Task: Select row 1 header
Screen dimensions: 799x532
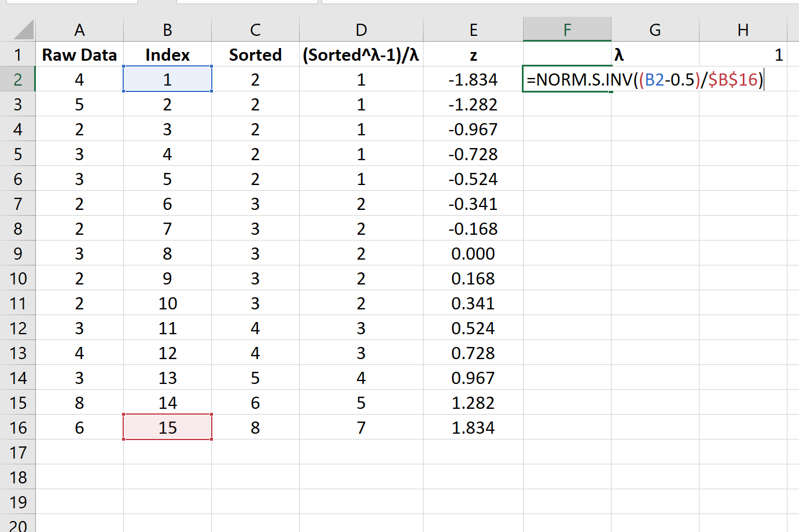Action: click(x=18, y=54)
